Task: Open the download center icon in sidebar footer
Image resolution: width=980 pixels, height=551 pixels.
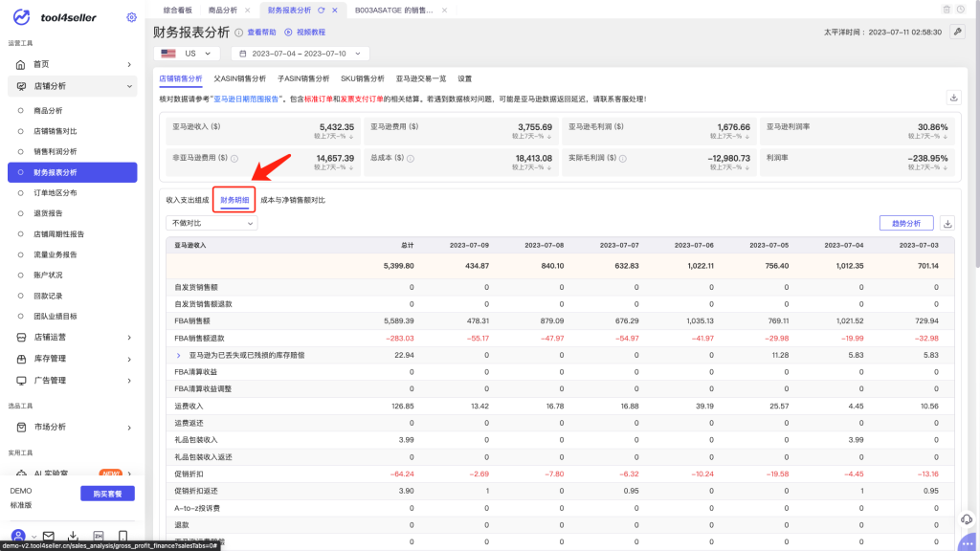Action: [x=73, y=536]
